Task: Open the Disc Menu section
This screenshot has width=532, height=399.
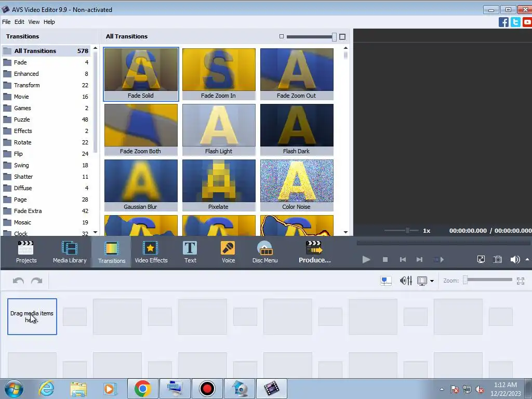Action: click(x=265, y=252)
